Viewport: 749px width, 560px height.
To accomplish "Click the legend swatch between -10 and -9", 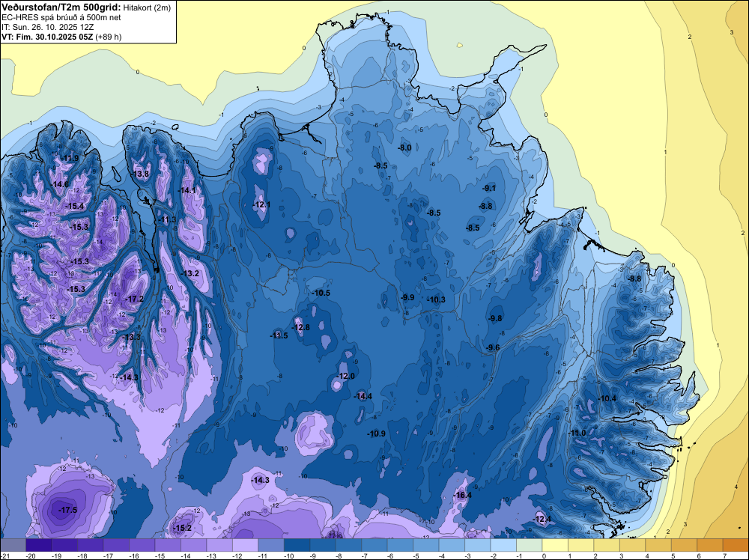I will pos(297,545).
